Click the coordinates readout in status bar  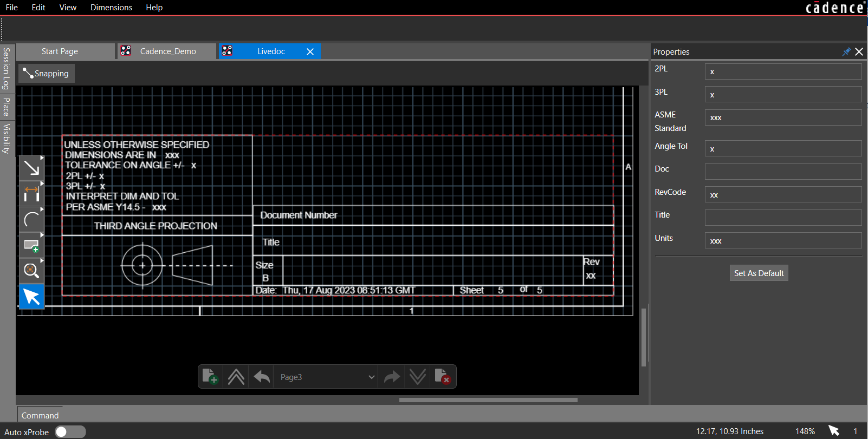point(730,431)
